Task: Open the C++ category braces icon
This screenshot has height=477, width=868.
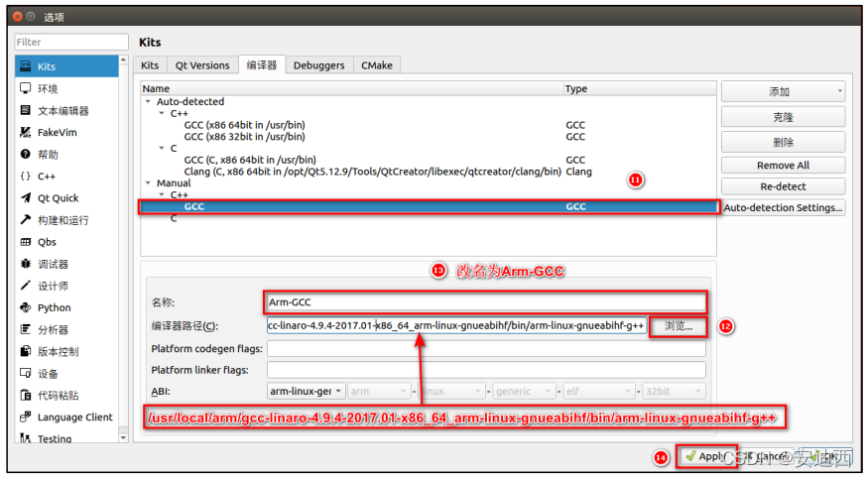Action: [x=26, y=176]
